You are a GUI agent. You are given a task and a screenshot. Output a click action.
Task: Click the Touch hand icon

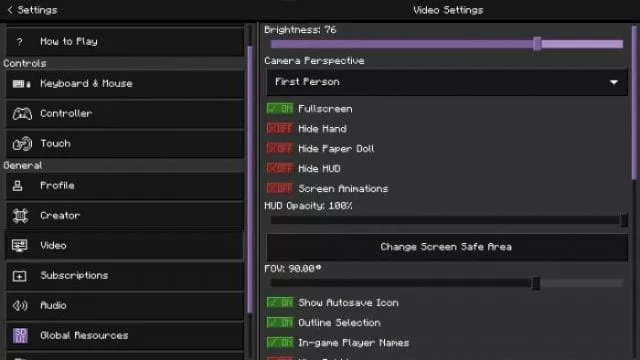point(22,144)
